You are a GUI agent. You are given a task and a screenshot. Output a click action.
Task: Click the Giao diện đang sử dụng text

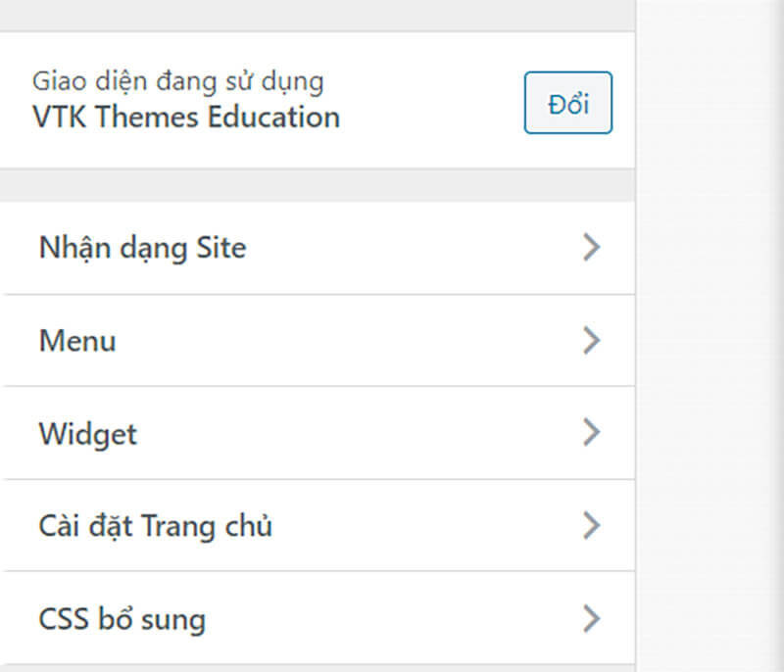pyautogui.click(x=177, y=81)
